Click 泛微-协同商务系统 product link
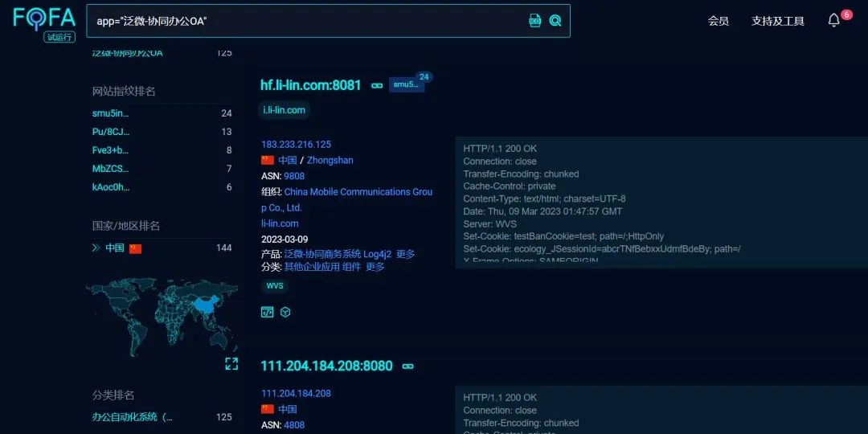The height and width of the screenshot is (434, 868). 323,255
